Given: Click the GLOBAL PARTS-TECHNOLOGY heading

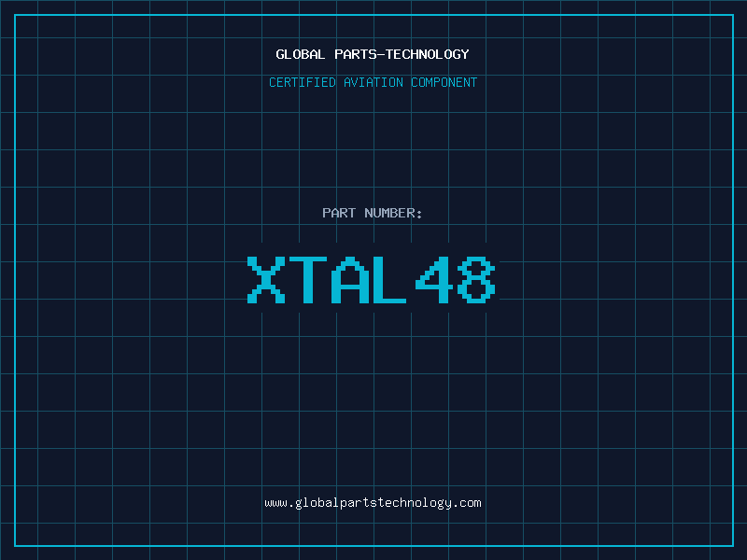Looking at the screenshot, I should point(373,54).
